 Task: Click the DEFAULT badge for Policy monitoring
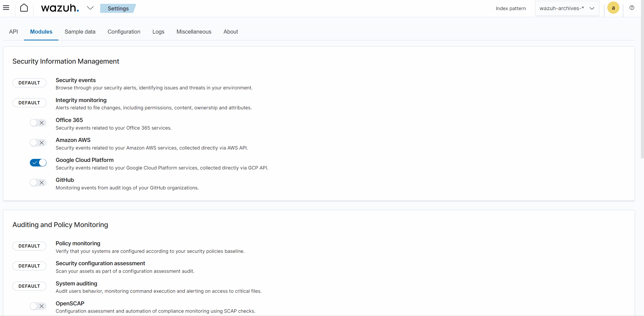tap(29, 246)
